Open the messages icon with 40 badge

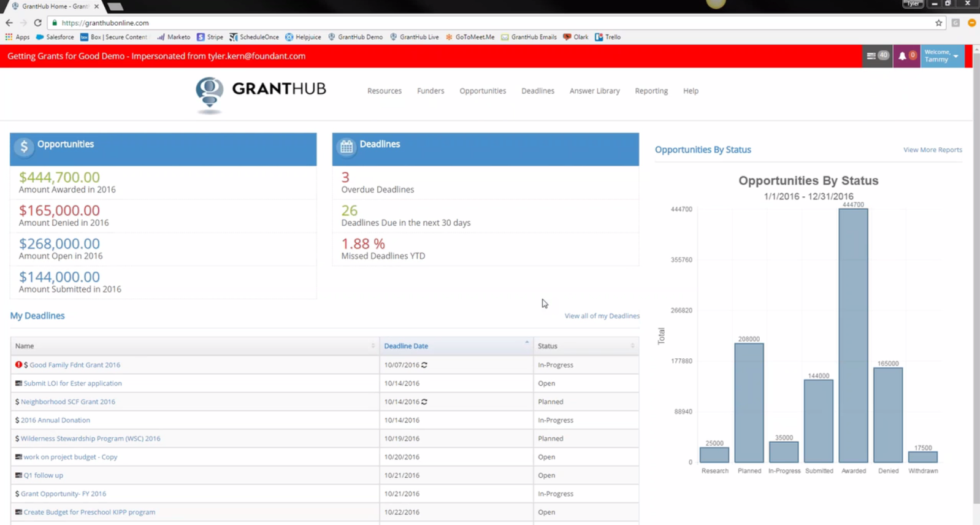point(877,56)
